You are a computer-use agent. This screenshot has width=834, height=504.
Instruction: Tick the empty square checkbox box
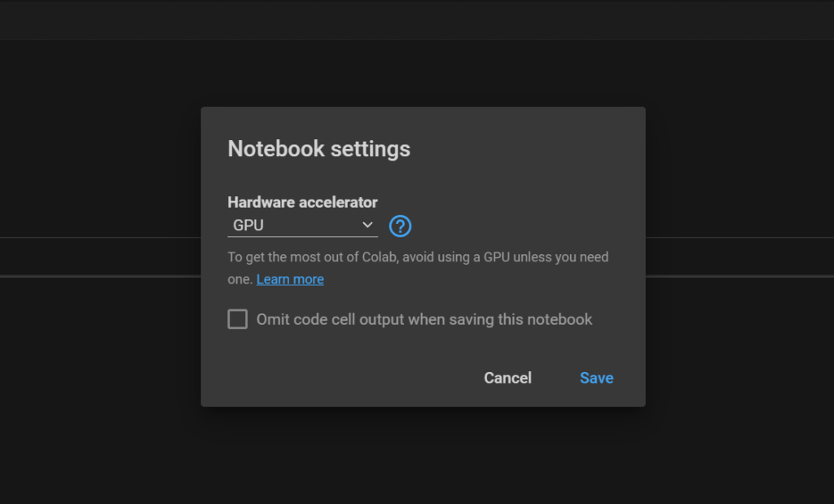237,319
